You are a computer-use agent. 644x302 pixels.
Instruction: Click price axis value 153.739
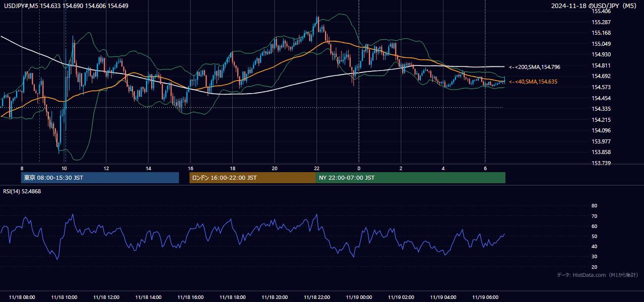click(601, 163)
